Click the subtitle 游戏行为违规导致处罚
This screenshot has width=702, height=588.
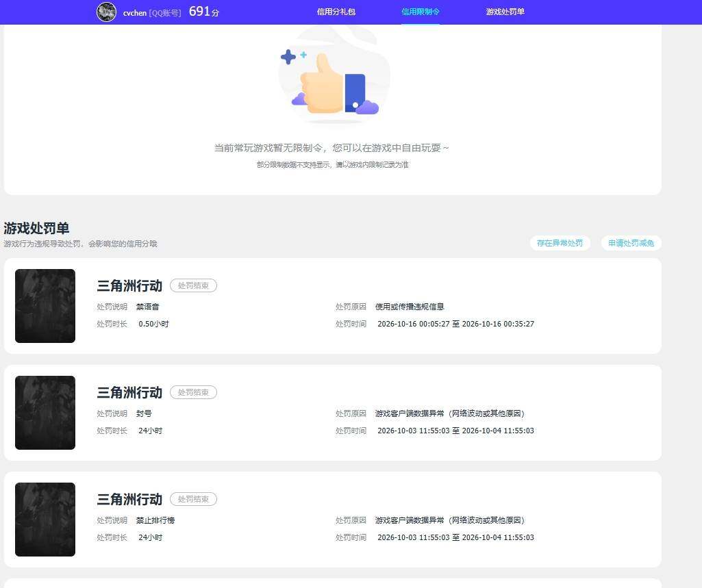[81, 244]
